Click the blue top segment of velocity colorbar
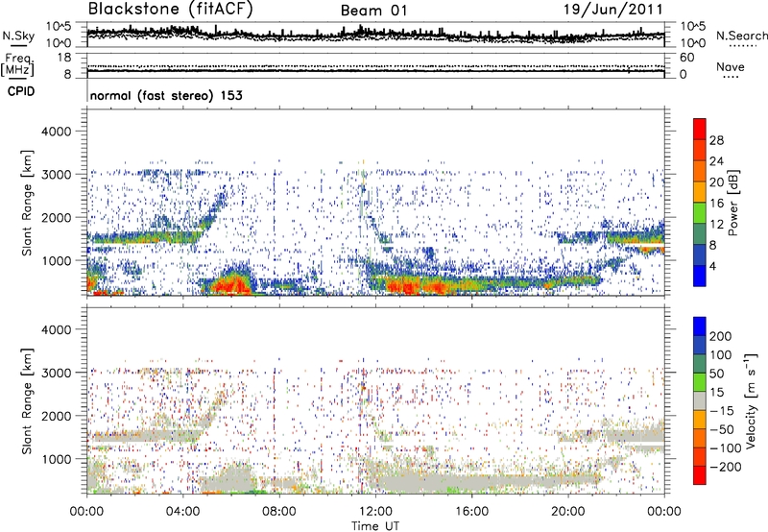This screenshot has height=532, width=768. point(700,326)
